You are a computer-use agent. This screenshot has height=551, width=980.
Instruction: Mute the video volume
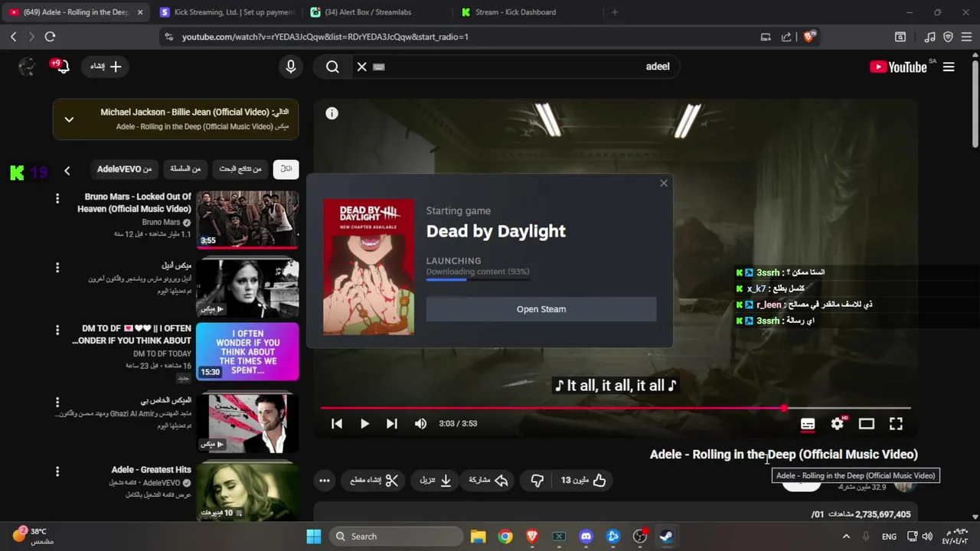pos(420,423)
